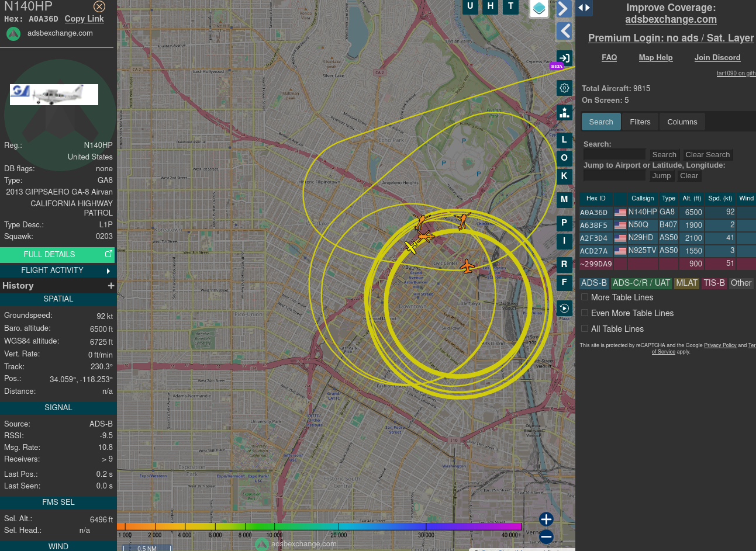Image resolution: width=756 pixels, height=551 pixels.
Task: Open the Premium Login link
Action: click(671, 38)
